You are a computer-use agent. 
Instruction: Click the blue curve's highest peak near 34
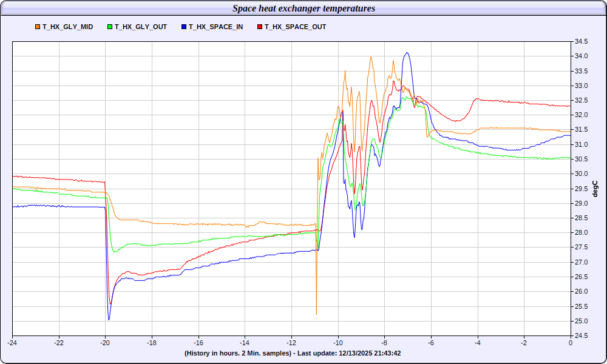click(407, 53)
